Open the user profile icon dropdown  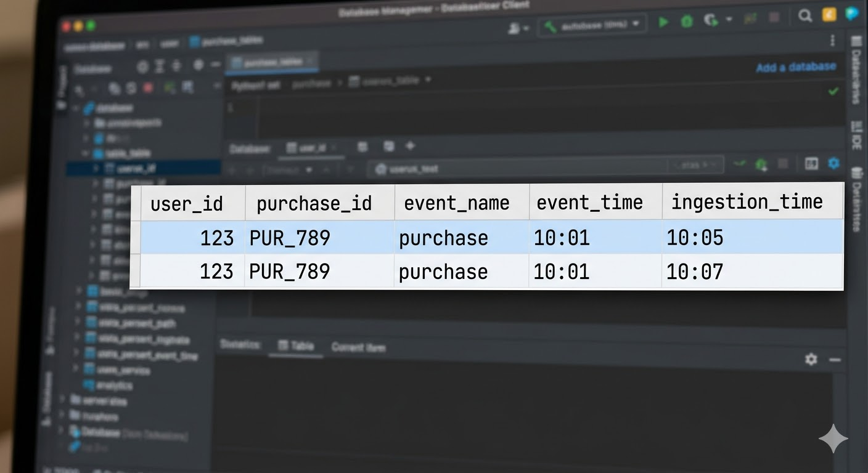(518, 28)
